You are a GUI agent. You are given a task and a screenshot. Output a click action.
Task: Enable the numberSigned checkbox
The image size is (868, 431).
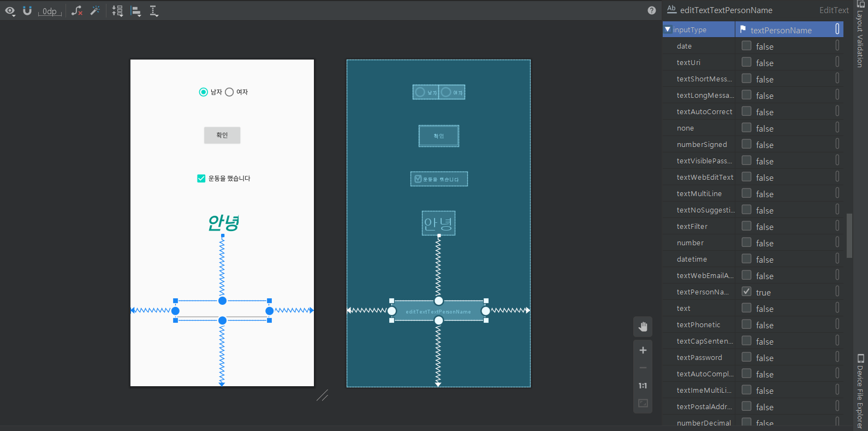[746, 144]
